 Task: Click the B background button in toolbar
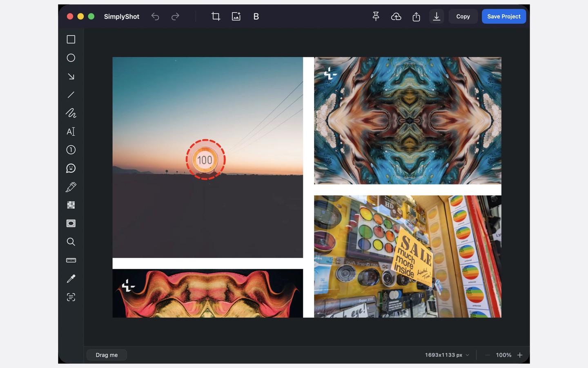point(256,16)
